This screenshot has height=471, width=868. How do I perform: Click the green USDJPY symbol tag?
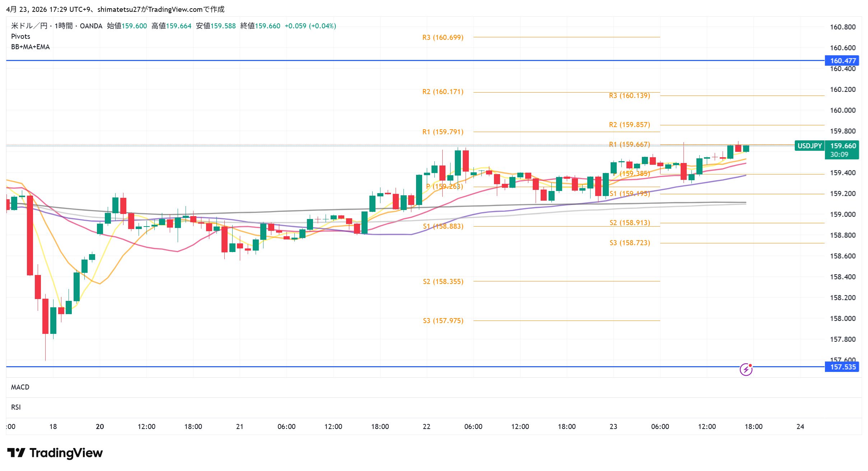pyautogui.click(x=809, y=146)
